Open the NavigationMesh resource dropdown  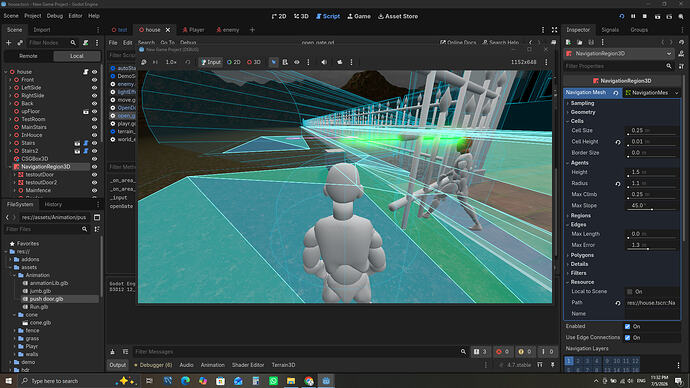(676, 93)
